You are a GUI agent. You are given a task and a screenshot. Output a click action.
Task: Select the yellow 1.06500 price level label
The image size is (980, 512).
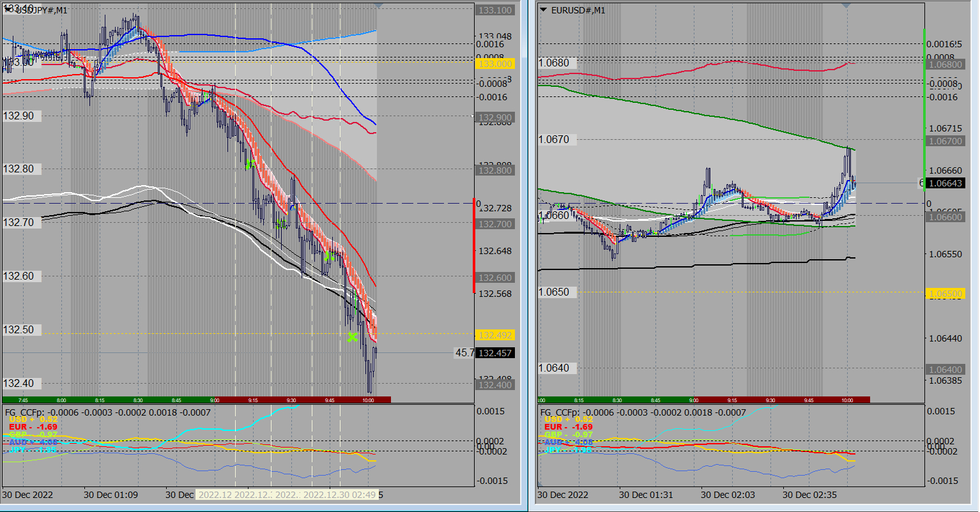coord(944,293)
